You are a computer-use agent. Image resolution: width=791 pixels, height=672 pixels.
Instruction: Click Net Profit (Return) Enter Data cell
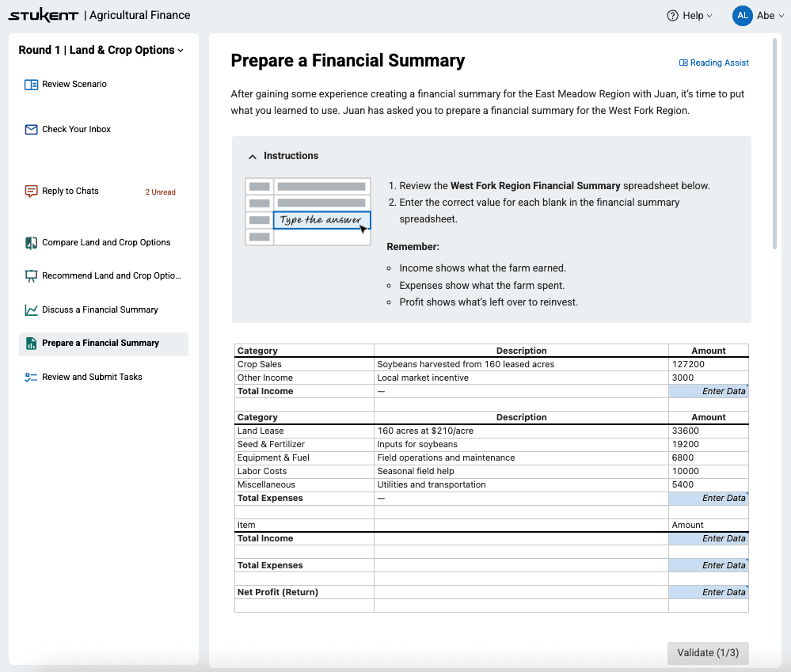(709, 592)
